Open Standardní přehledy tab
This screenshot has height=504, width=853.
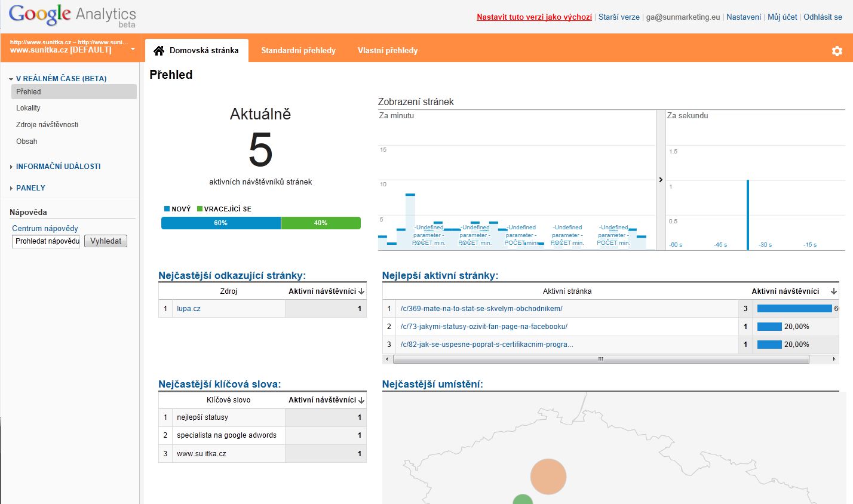click(x=298, y=51)
